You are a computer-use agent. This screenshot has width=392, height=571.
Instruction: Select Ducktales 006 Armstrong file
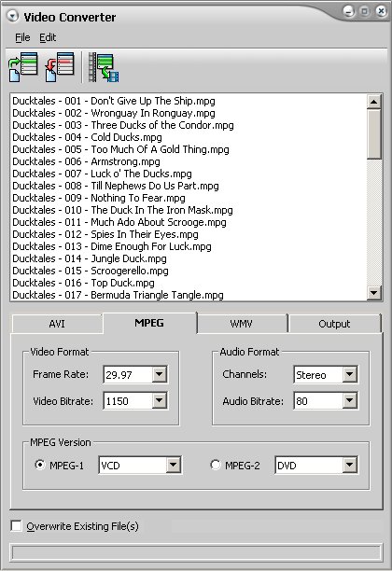point(86,161)
